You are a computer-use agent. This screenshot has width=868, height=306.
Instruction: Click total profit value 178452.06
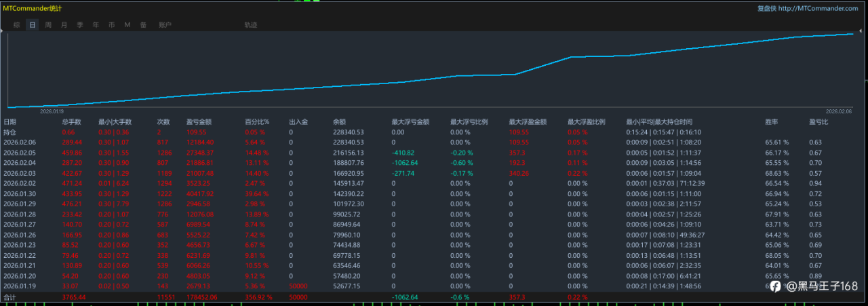click(202, 297)
